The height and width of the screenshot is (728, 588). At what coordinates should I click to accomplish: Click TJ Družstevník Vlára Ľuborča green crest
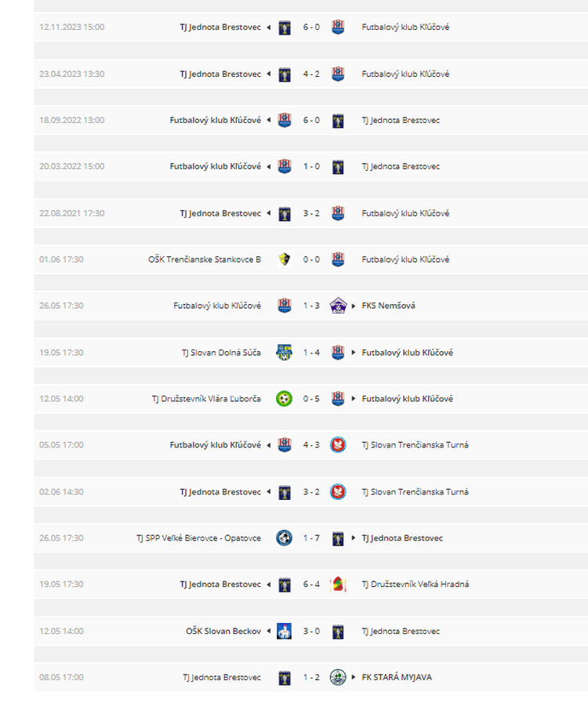click(285, 399)
